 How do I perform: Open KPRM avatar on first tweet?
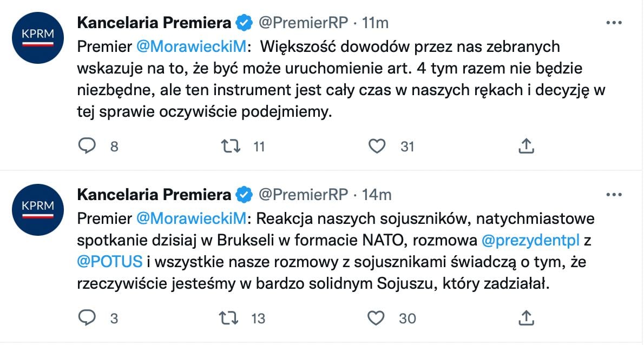37,38
